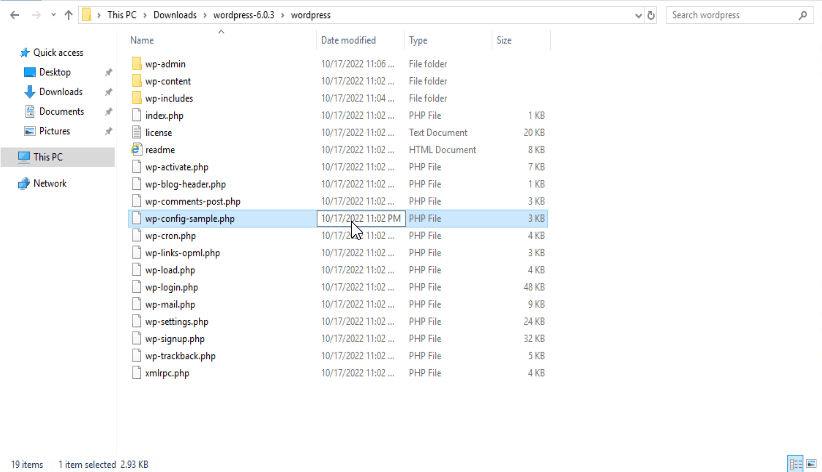Select file name wp-login.php
The image size is (822, 472).
tap(171, 287)
